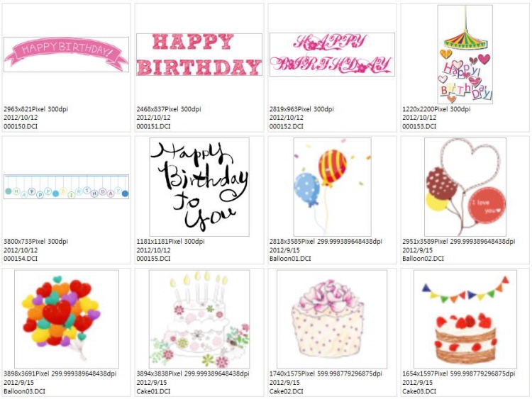Select the hanging circle letters banner thumbnail
Screen dimensions: 532x399
[x=66, y=187]
